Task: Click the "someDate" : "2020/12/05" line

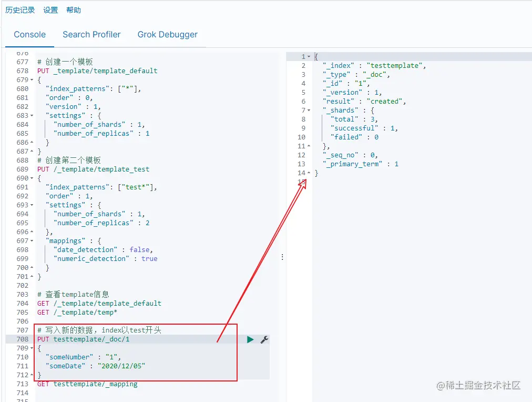Action: 95,366
